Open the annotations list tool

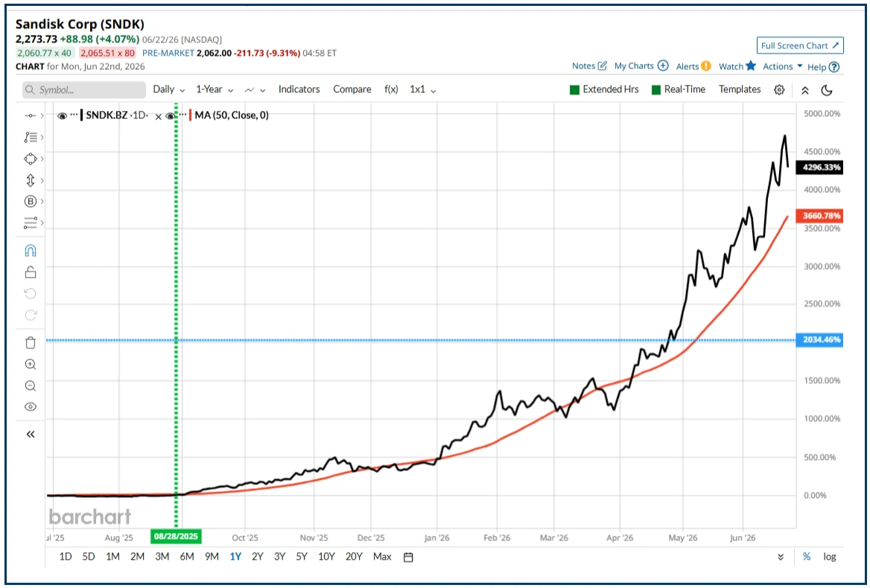click(31, 138)
